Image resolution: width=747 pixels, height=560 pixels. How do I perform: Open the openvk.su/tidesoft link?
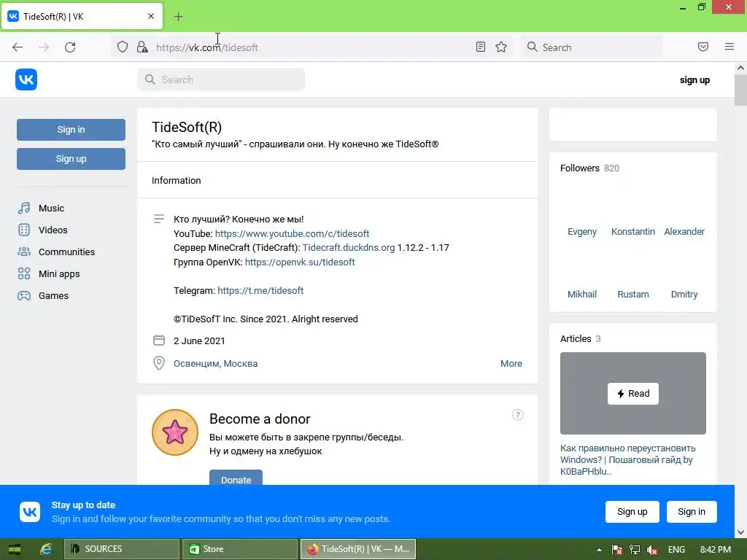(300, 262)
